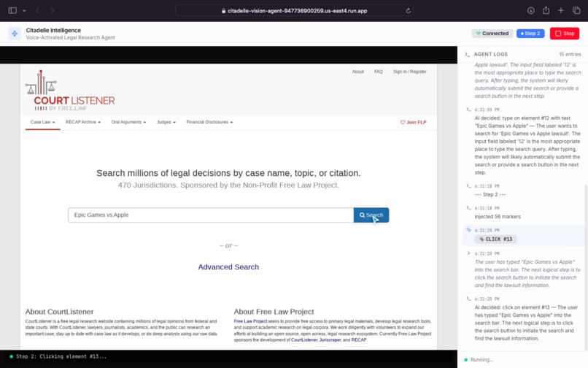Open the About link
Viewport: 588px width, 368px height.
(357, 72)
